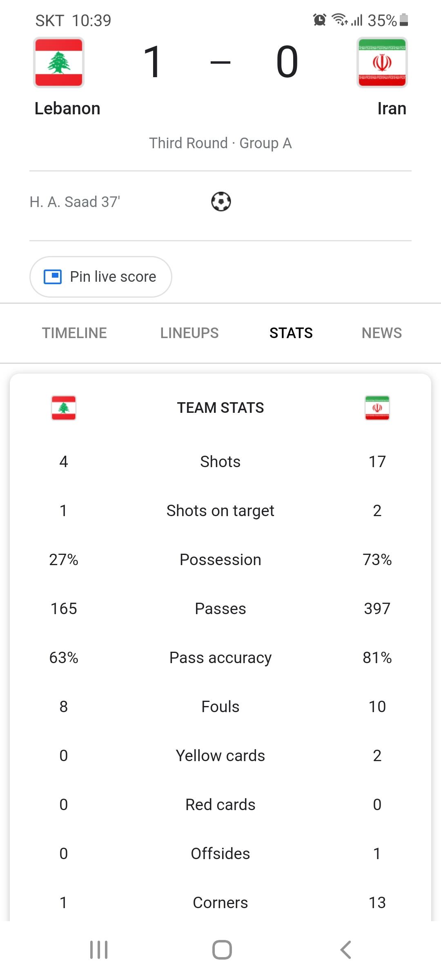Screen dimensions: 441x980
Task: Open the Lebanon team name link
Action: pos(67,109)
